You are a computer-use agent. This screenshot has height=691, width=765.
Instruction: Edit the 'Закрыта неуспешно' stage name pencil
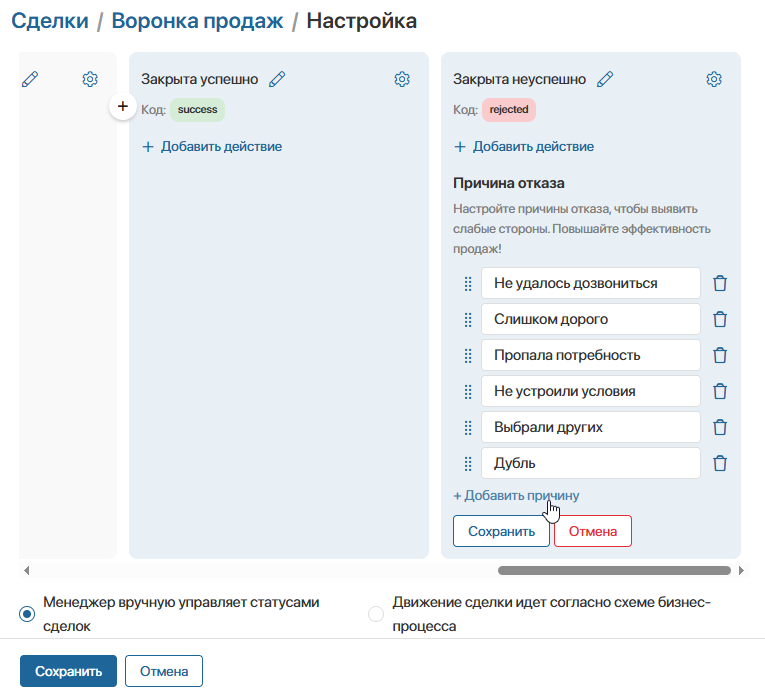click(x=605, y=79)
